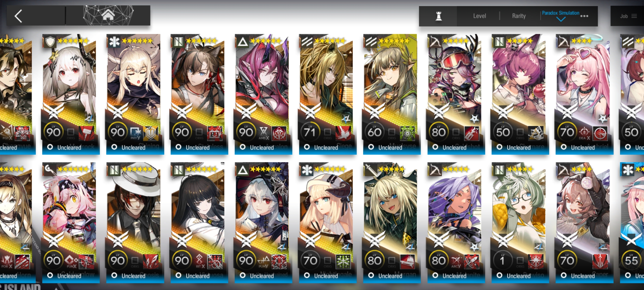Sort operators by Level
Screen dimensions: 644x290
point(479,16)
